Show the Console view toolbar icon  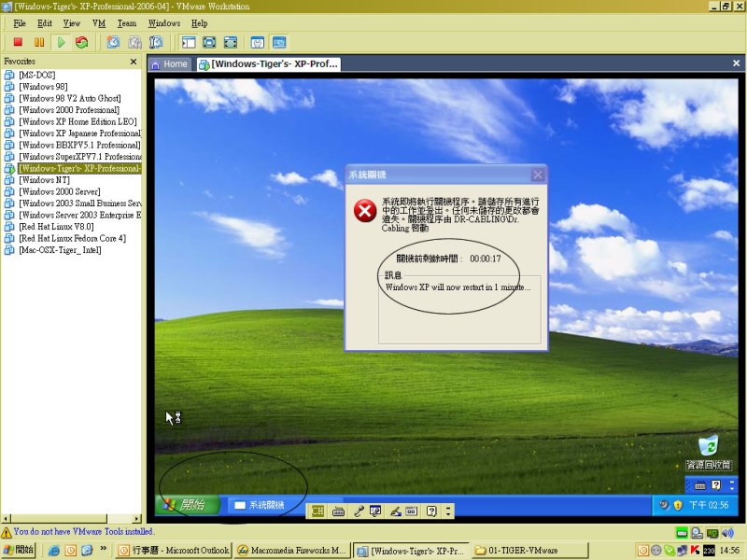pyautogui.click(x=279, y=42)
